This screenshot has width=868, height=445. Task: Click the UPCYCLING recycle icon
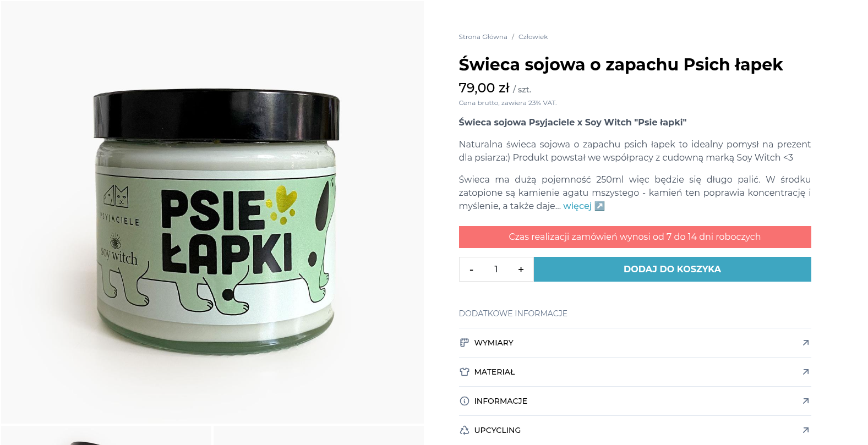point(464,430)
